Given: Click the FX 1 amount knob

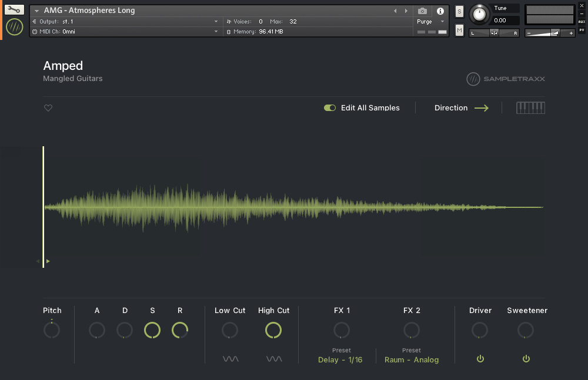Looking at the screenshot, I should [342, 330].
